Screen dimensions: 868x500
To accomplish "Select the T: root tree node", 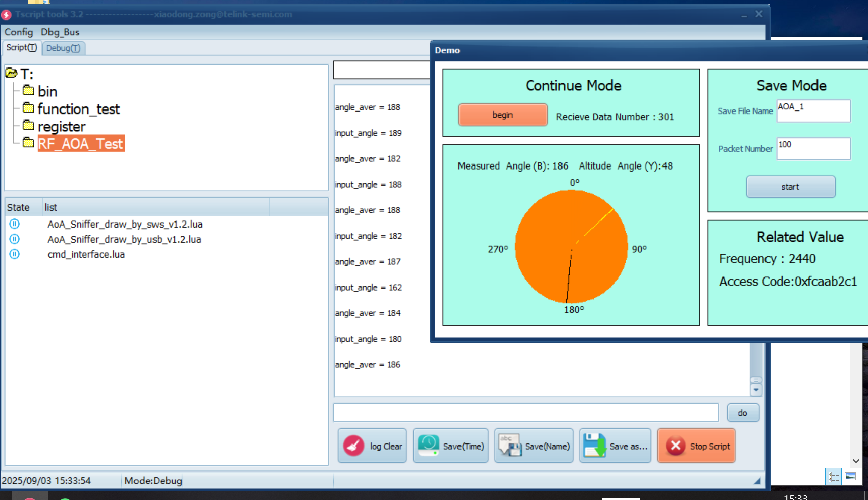I will tap(27, 74).
